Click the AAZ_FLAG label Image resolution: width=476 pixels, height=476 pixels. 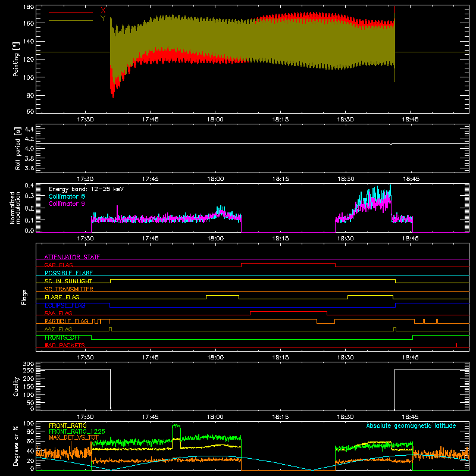58,329
